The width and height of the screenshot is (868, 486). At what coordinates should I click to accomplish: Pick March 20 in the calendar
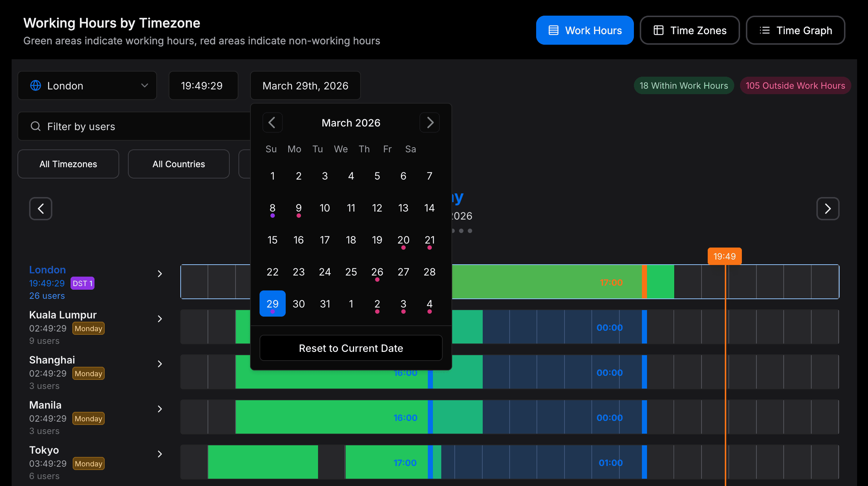click(x=403, y=240)
